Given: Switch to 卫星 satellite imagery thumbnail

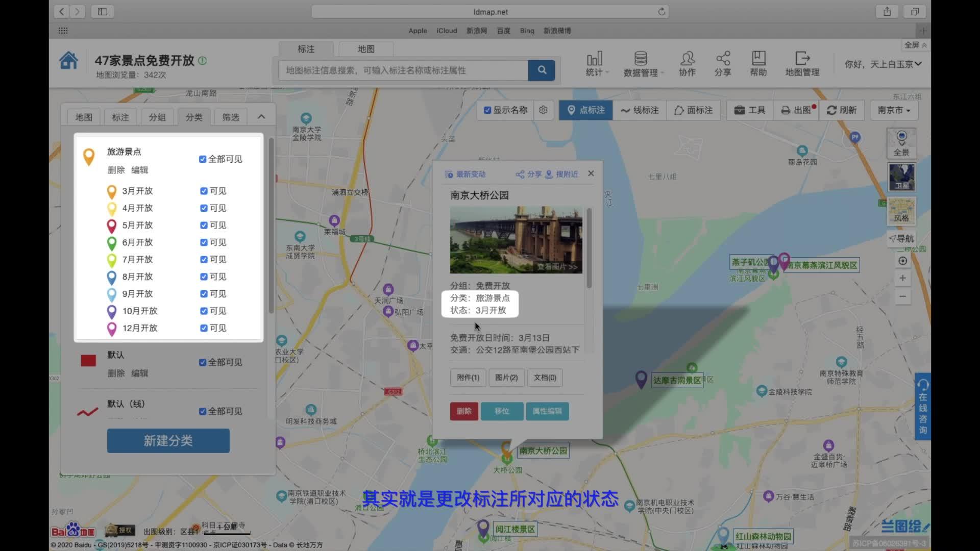Looking at the screenshot, I should (901, 177).
